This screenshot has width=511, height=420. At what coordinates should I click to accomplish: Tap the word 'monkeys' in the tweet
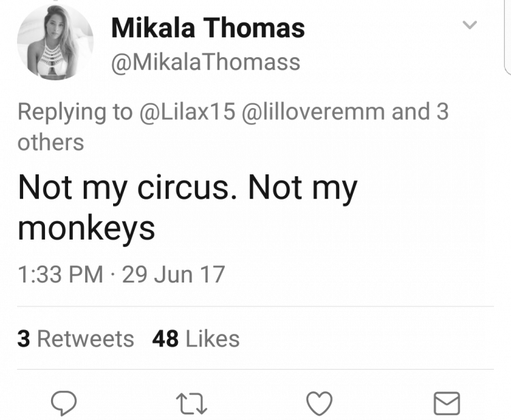click(x=87, y=229)
